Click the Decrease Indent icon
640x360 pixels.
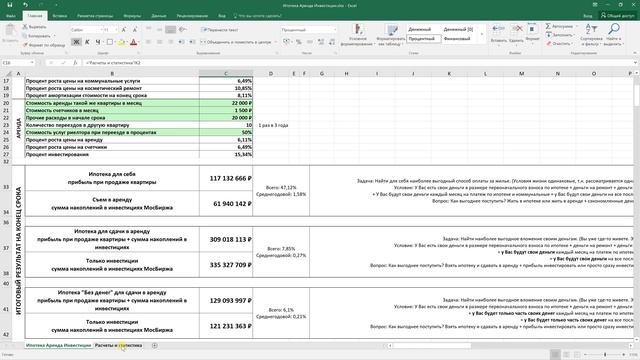click(x=181, y=42)
